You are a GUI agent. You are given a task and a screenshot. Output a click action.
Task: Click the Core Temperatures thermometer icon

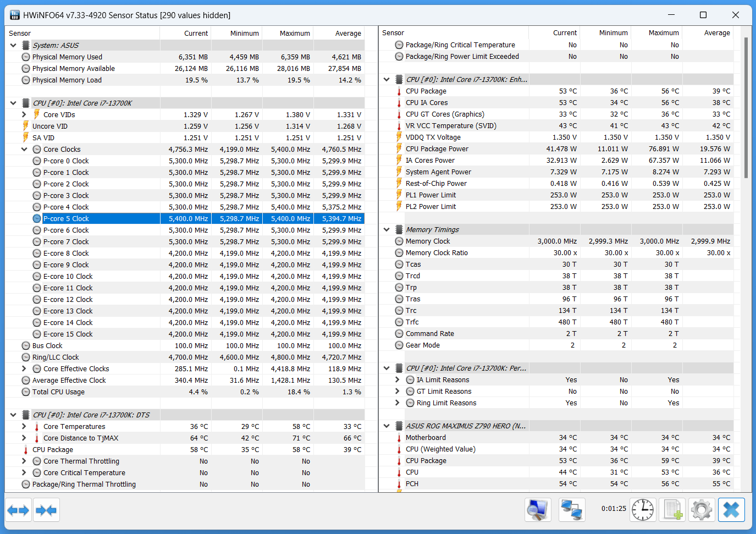(37, 427)
